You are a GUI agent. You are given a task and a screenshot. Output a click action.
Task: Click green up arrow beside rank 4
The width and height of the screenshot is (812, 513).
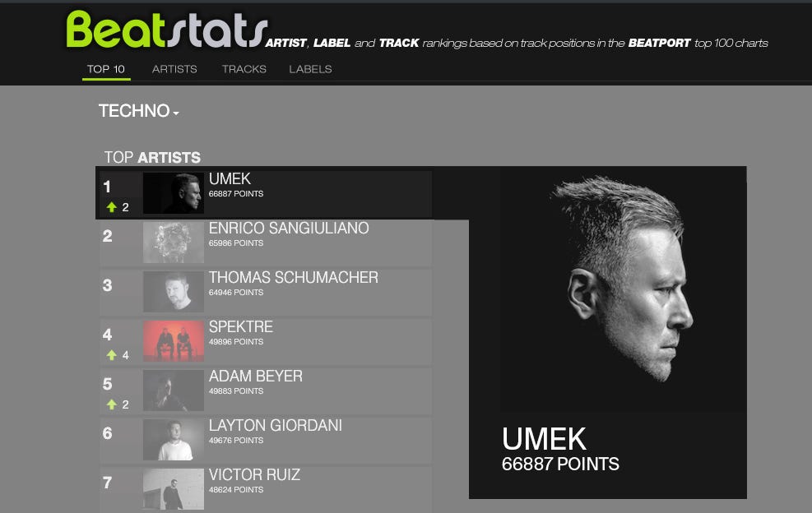click(x=111, y=355)
